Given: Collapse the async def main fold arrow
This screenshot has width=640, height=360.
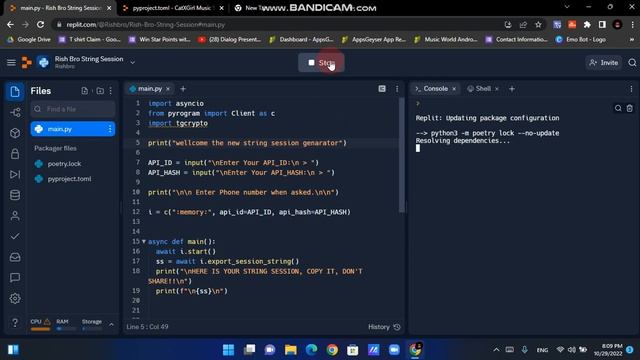Looking at the screenshot, I should [144, 241].
